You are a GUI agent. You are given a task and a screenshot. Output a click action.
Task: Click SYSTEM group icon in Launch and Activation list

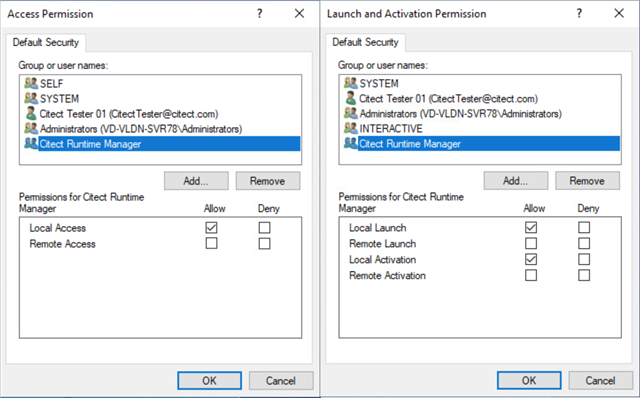click(351, 83)
